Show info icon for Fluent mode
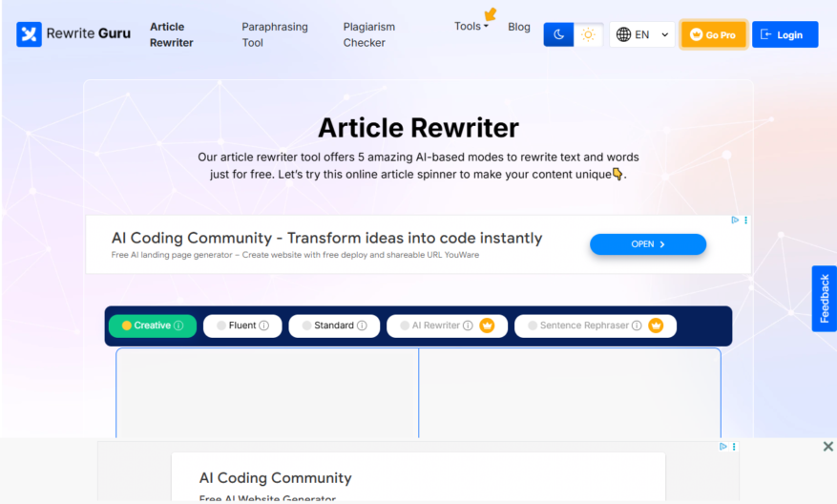The width and height of the screenshot is (837, 504). [264, 325]
